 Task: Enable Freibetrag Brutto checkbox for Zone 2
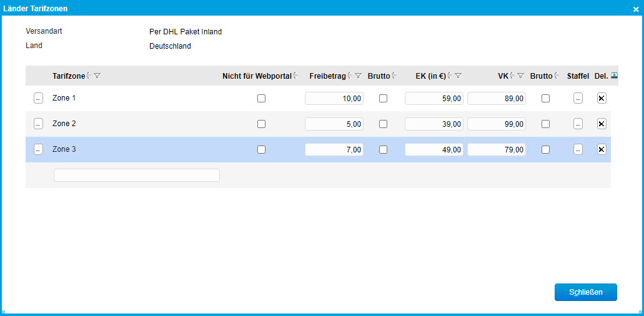[383, 124]
